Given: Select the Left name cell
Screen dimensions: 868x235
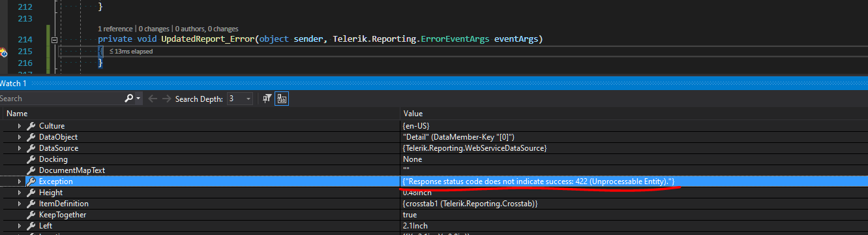Looking at the screenshot, I should tap(46, 226).
